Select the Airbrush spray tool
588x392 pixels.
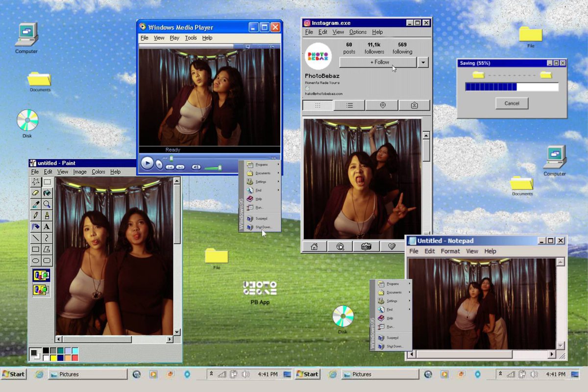pyautogui.click(x=36, y=227)
